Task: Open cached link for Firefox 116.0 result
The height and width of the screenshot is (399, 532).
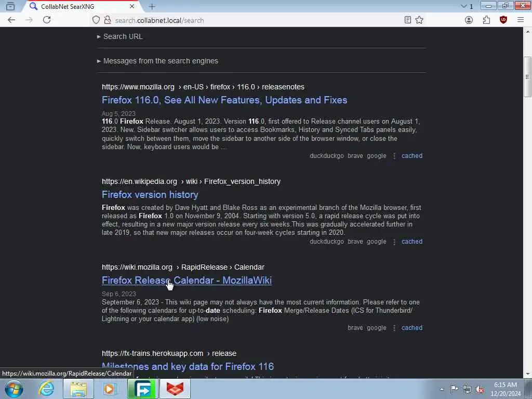Action: click(x=412, y=156)
